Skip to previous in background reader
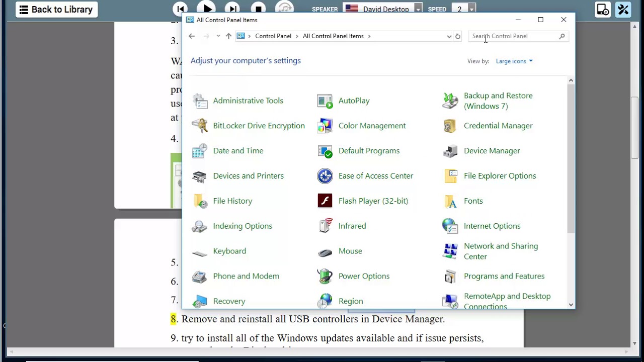Screen dimensions: 644x362 pyautogui.click(x=180, y=9)
